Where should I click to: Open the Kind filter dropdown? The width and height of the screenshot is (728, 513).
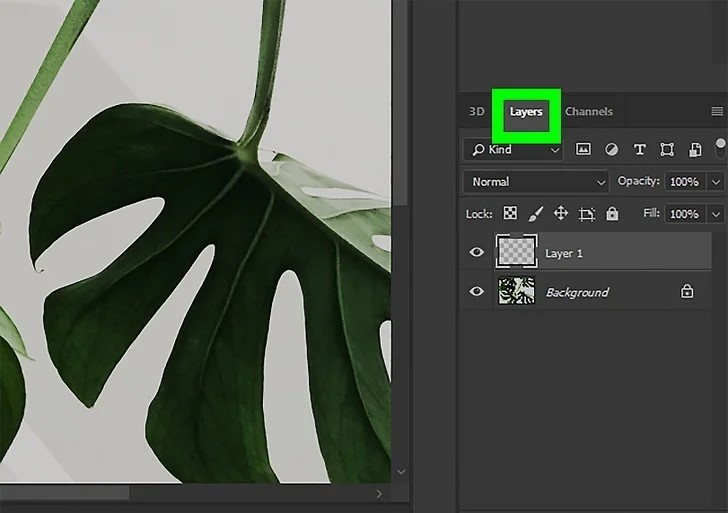click(x=513, y=150)
